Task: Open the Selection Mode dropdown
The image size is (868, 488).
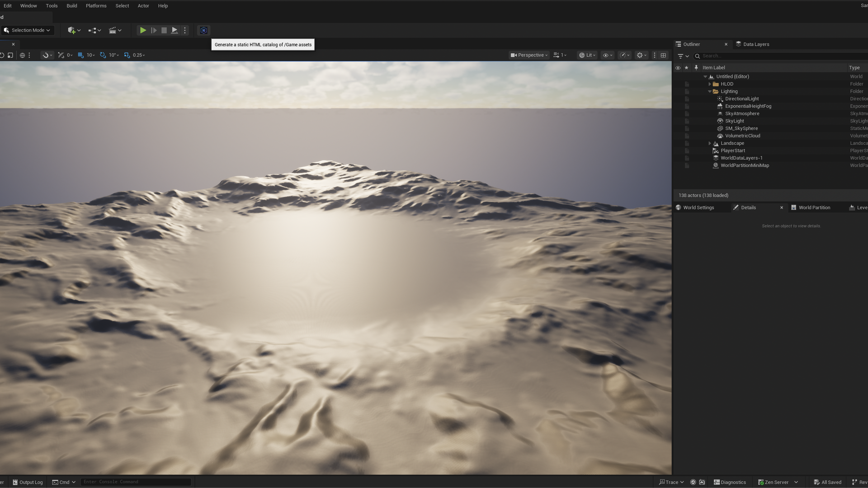Action: coord(27,30)
